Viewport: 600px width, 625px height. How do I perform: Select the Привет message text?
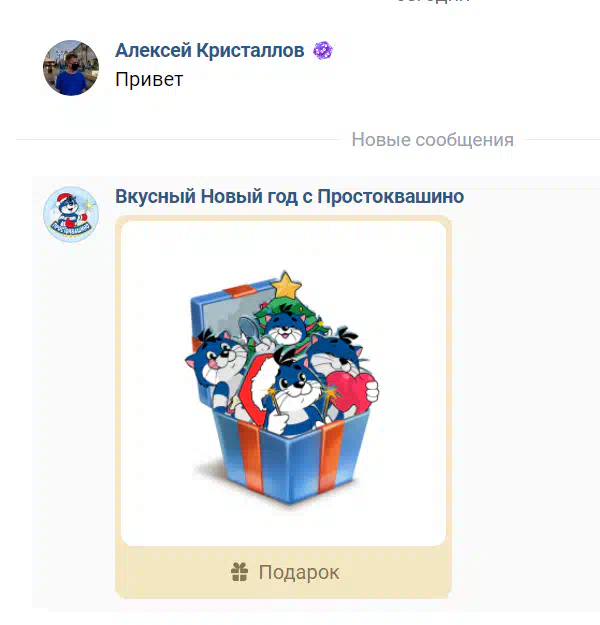point(149,79)
